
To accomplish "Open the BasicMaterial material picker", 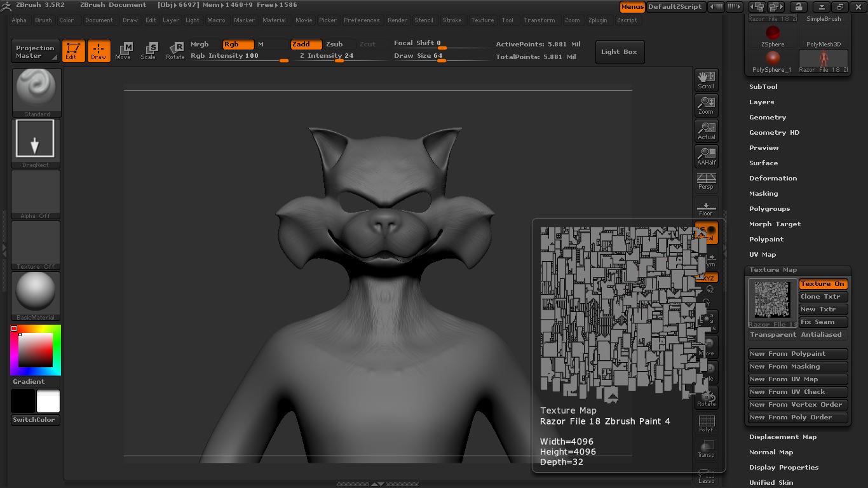I will (x=36, y=296).
